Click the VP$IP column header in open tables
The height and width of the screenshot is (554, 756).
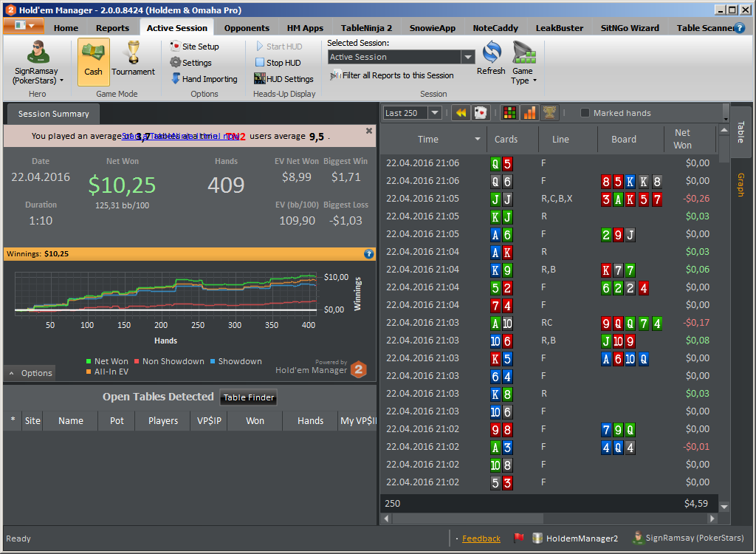tap(209, 421)
